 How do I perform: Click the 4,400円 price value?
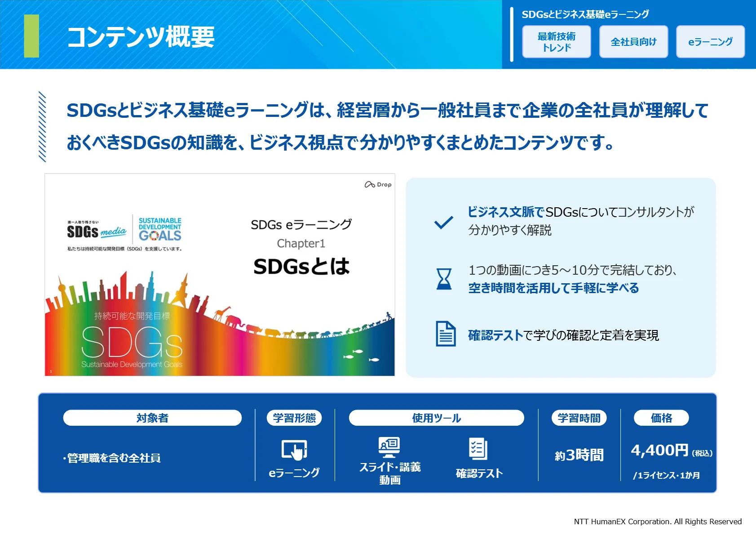pyautogui.click(x=659, y=450)
